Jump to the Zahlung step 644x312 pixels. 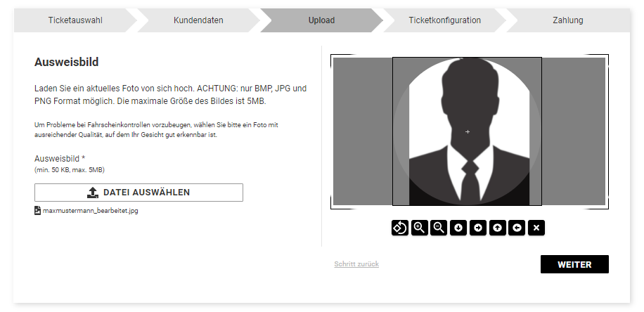[568, 20]
